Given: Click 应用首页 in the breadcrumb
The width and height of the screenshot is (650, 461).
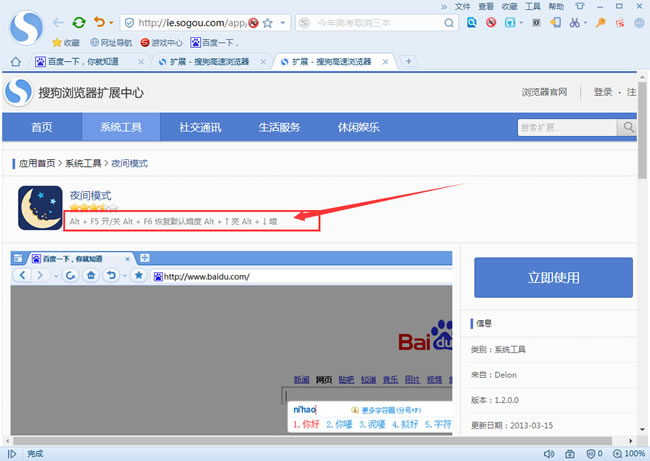Looking at the screenshot, I should [37, 163].
